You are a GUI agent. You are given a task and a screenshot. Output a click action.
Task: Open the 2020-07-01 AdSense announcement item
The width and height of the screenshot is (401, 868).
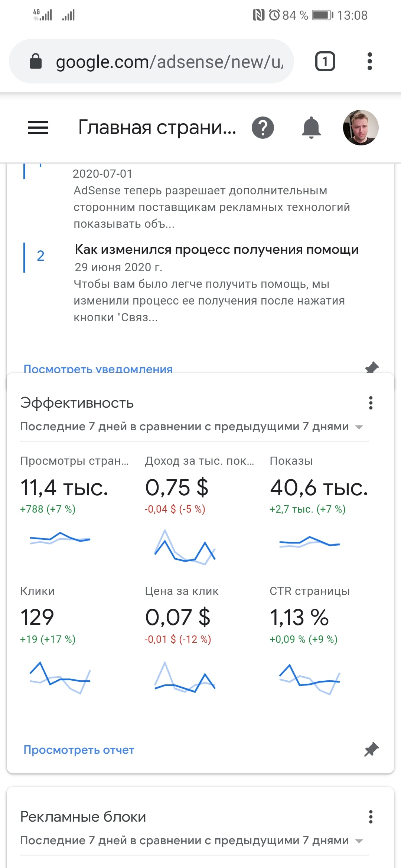pos(212,199)
